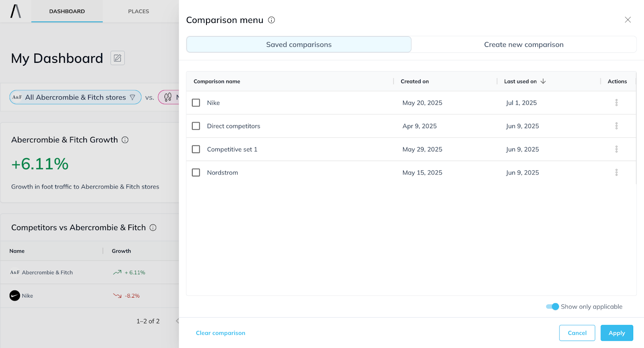Clear the current comparison
This screenshot has width=644, height=348.
[221, 333]
